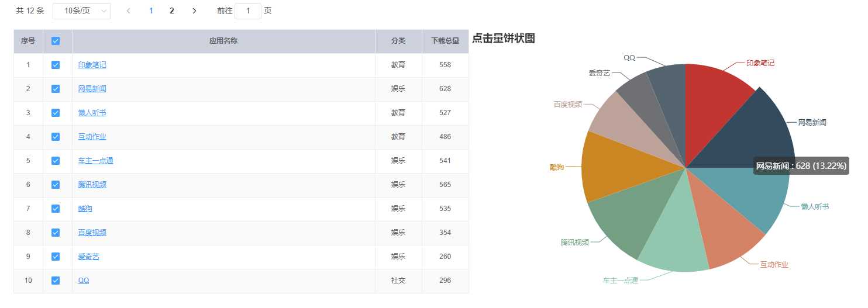Click the 分类 column header

[398, 41]
